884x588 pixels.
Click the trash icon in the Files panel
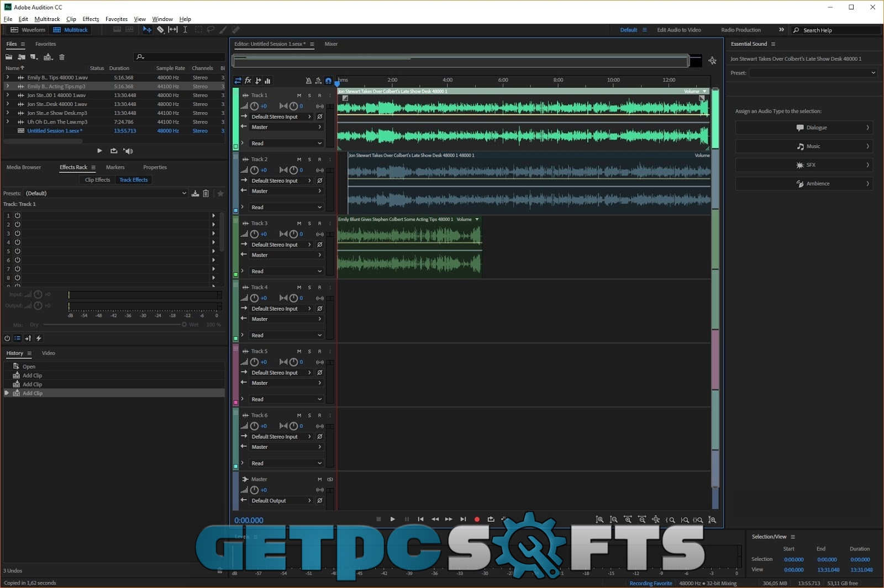[x=62, y=57]
